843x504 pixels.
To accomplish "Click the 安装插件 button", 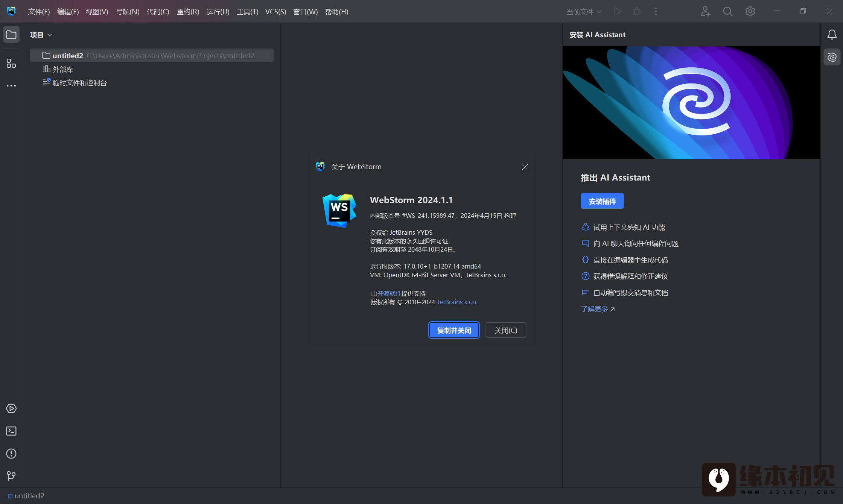I will (602, 201).
